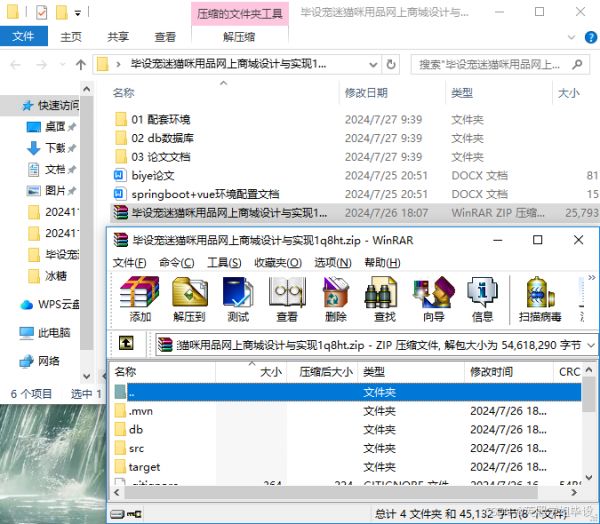Click the Explorer back navigation arrow
Image resolution: width=600 pixels, height=524 pixels.
pyautogui.click(x=15, y=64)
